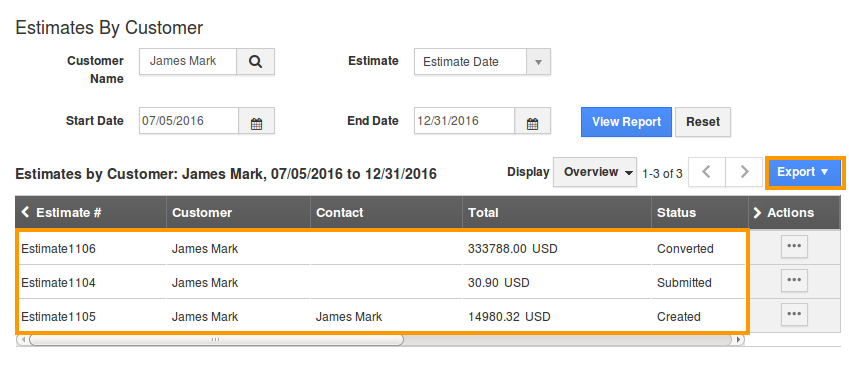This screenshot has height=366, width=849.
Task: Click the End Date field
Action: (x=465, y=121)
